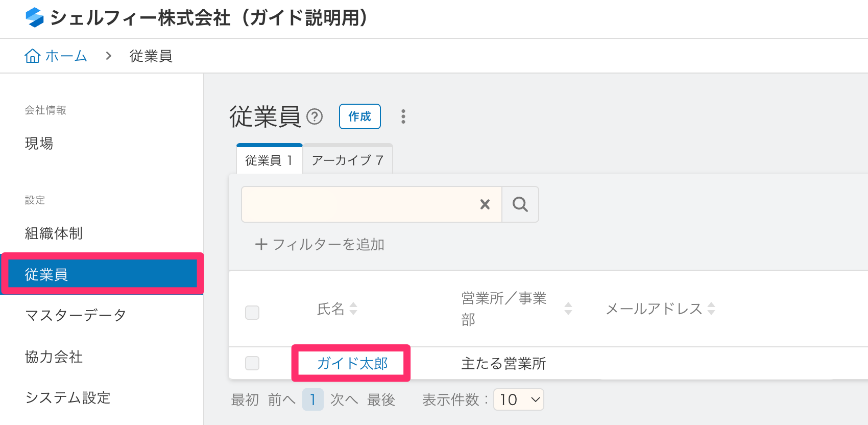
Task: Switch to the アーカイブ 7 tab
Action: (x=347, y=159)
